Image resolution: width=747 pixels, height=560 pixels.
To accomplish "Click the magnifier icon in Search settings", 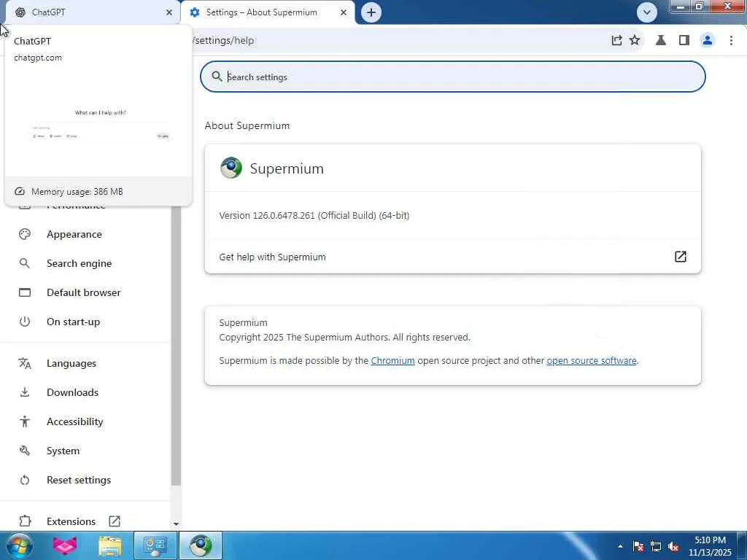I will click(217, 77).
